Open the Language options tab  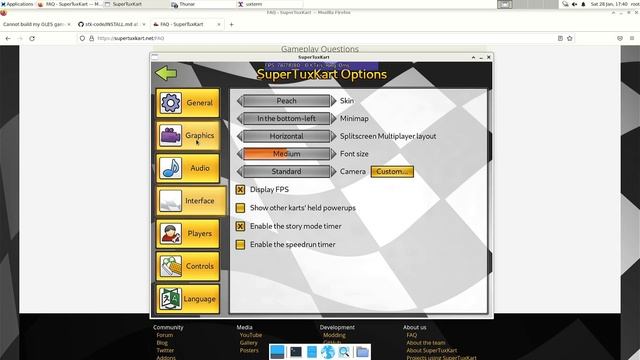(188, 299)
